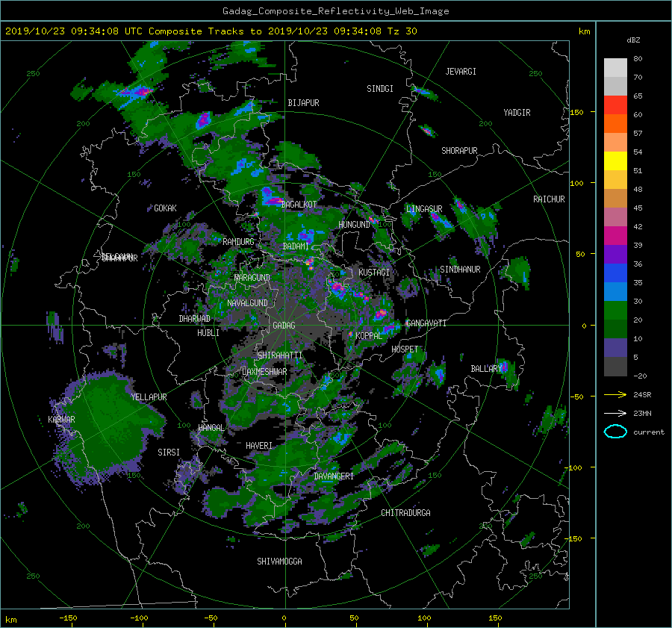This screenshot has height=628, width=672.
Task: Select the GANGAVATI city name
Action: click(x=426, y=323)
